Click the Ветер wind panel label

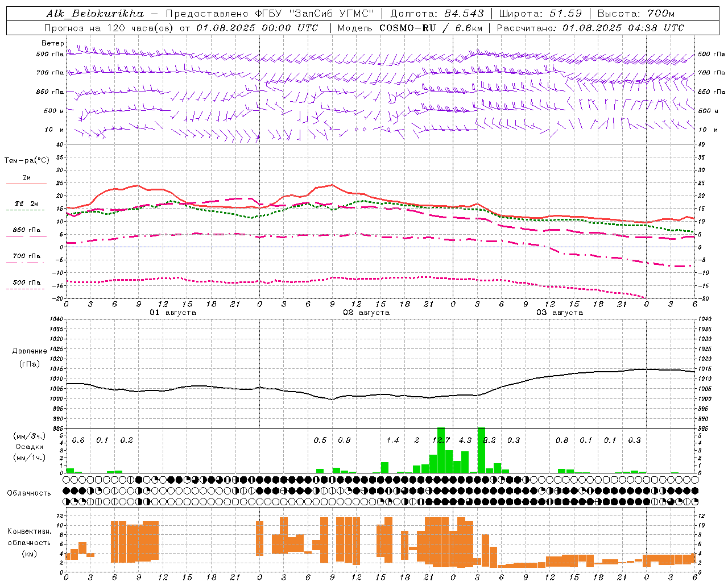pyautogui.click(x=52, y=43)
